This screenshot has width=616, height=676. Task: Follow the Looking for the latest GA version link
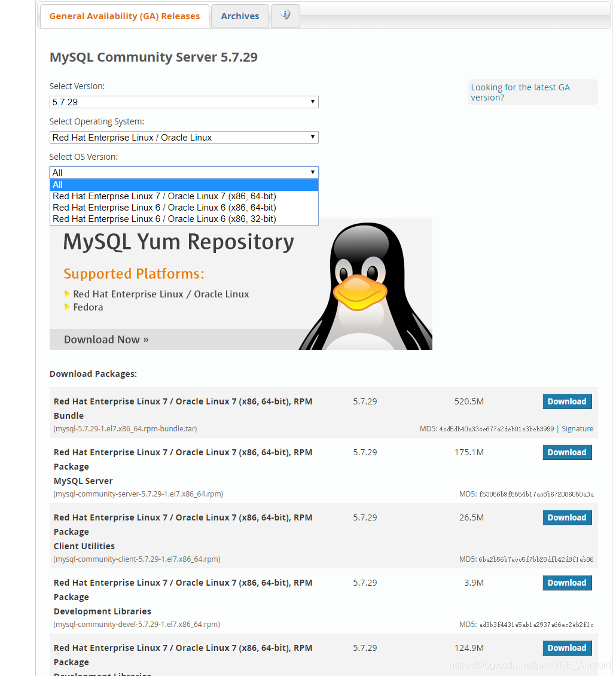pyautogui.click(x=520, y=92)
